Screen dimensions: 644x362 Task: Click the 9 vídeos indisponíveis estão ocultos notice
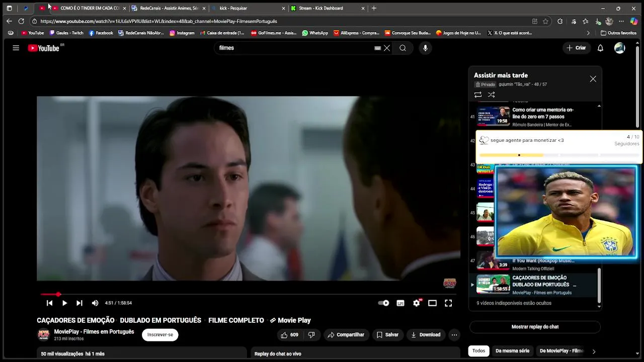[514, 303]
